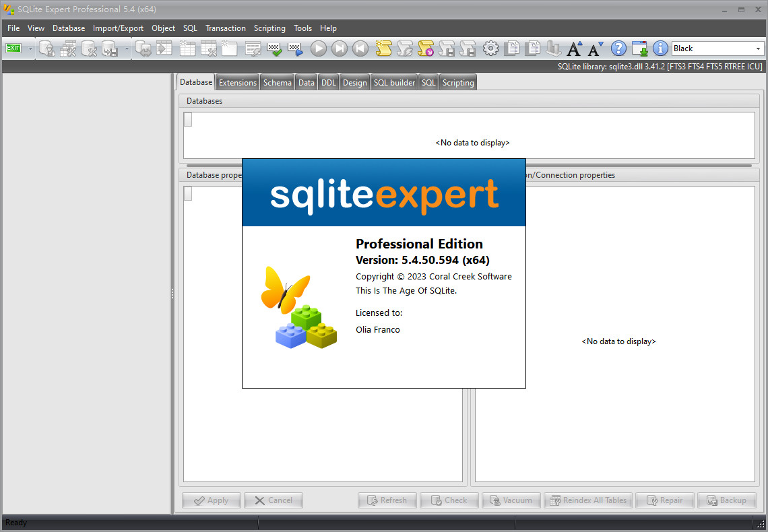This screenshot has width=768, height=532.
Task: Open the Scripting menu in menu bar
Action: coord(269,28)
